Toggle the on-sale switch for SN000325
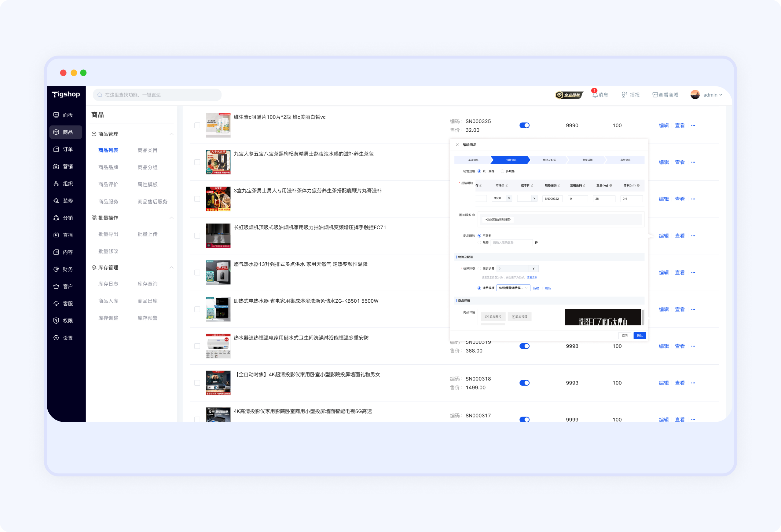This screenshot has width=781, height=532. pyautogui.click(x=524, y=125)
